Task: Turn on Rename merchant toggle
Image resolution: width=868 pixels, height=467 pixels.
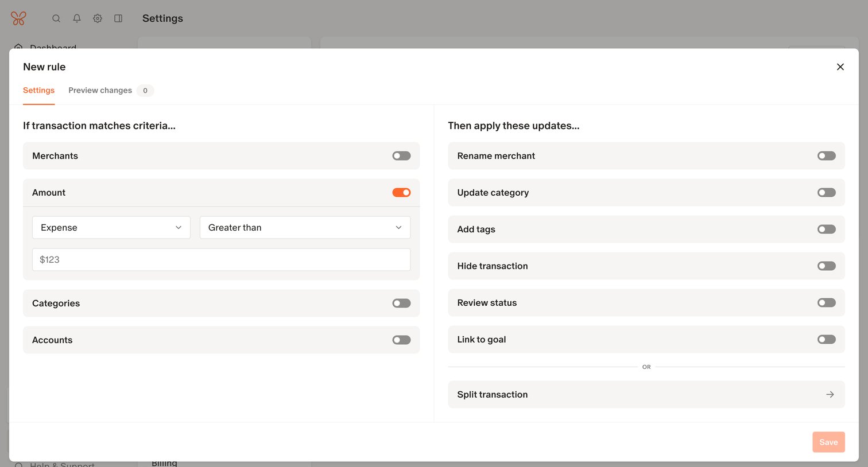Action: click(827, 156)
